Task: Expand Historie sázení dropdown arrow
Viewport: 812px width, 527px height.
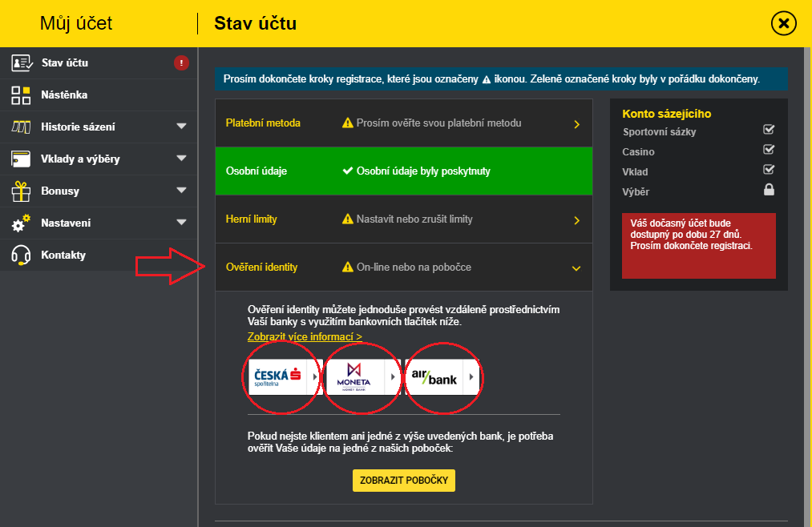Action: point(181,127)
